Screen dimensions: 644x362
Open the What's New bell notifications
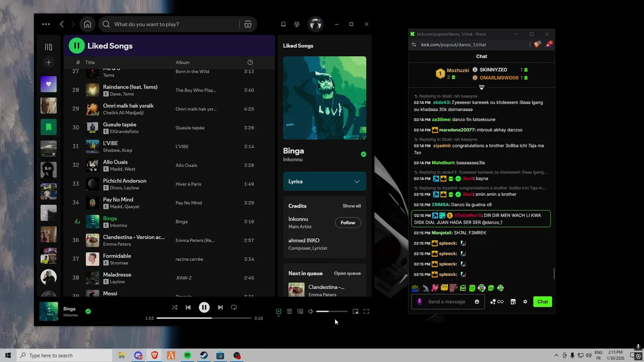(283, 24)
